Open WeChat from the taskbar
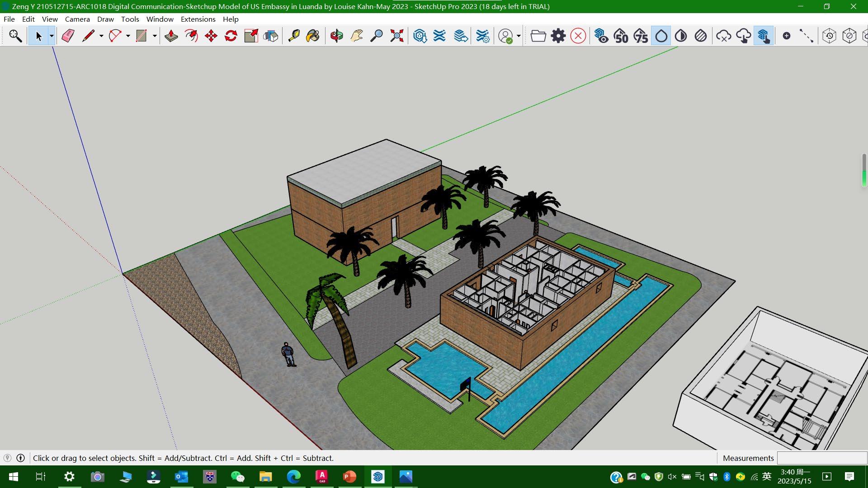 point(237,477)
